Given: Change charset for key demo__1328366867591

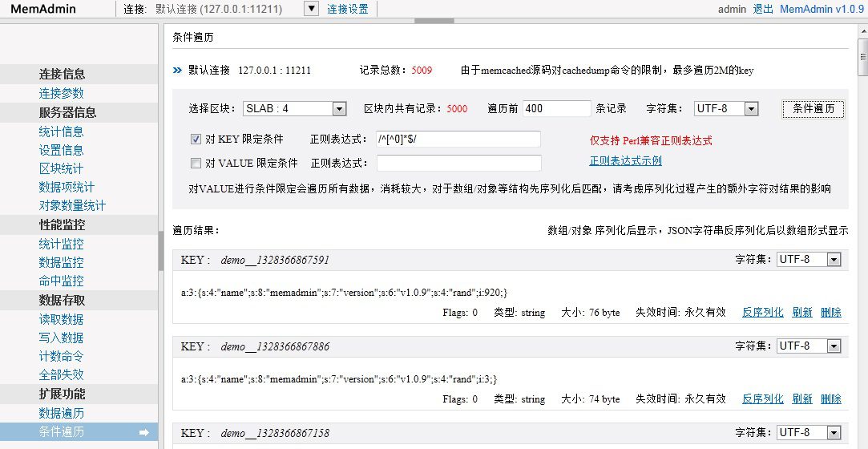Looking at the screenshot, I should [834, 260].
